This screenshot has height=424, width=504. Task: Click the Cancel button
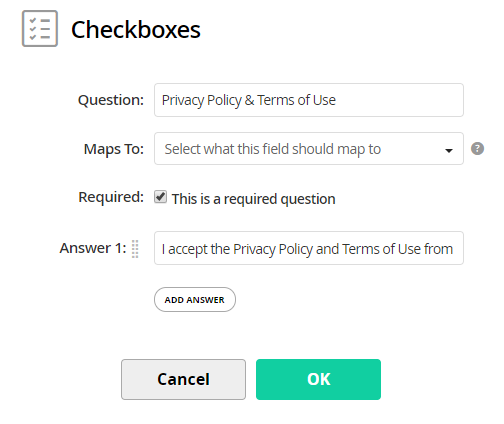[x=183, y=379]
